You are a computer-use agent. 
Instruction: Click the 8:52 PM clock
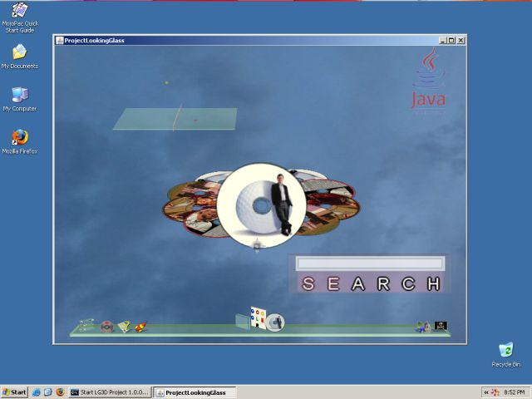point(515,392)
